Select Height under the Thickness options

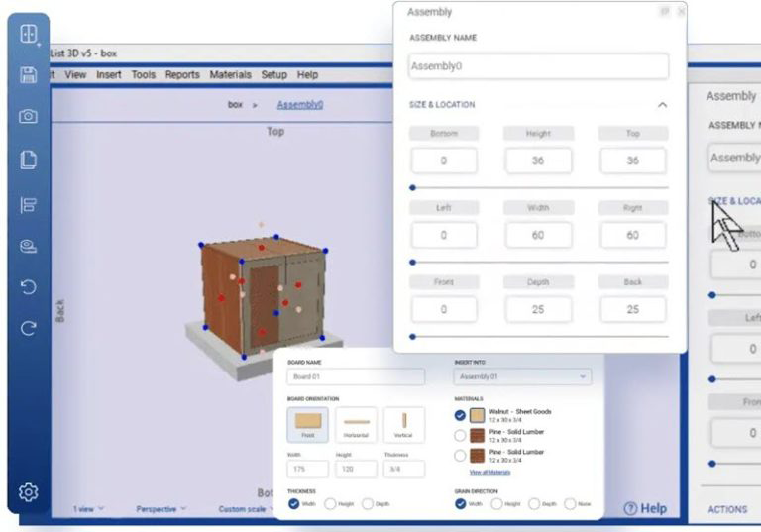point(330,503)
